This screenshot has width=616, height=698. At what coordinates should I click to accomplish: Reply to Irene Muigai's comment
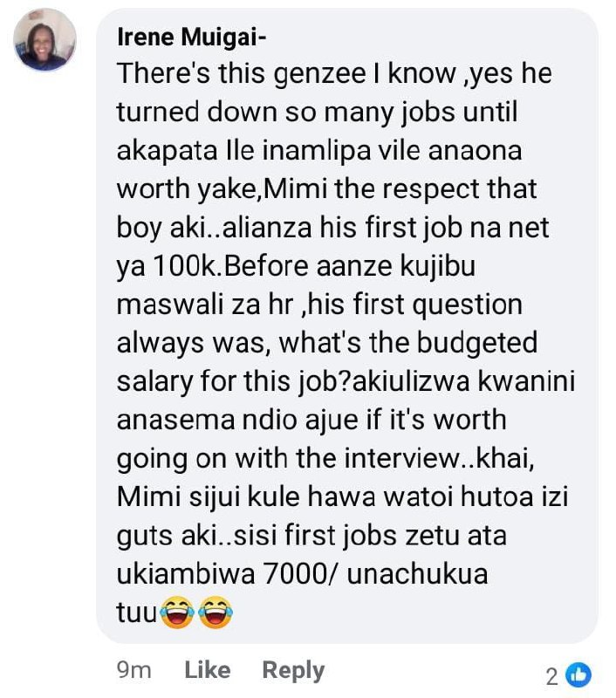293,671
